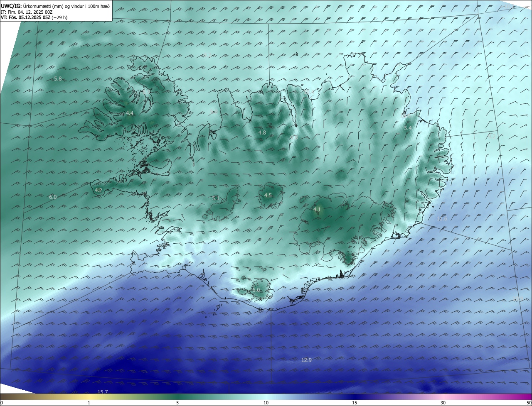Viewport: 532px width, 406px height.
Task: Click the 5.4 value label in northeast Iceland
Action: click(408, 128)
